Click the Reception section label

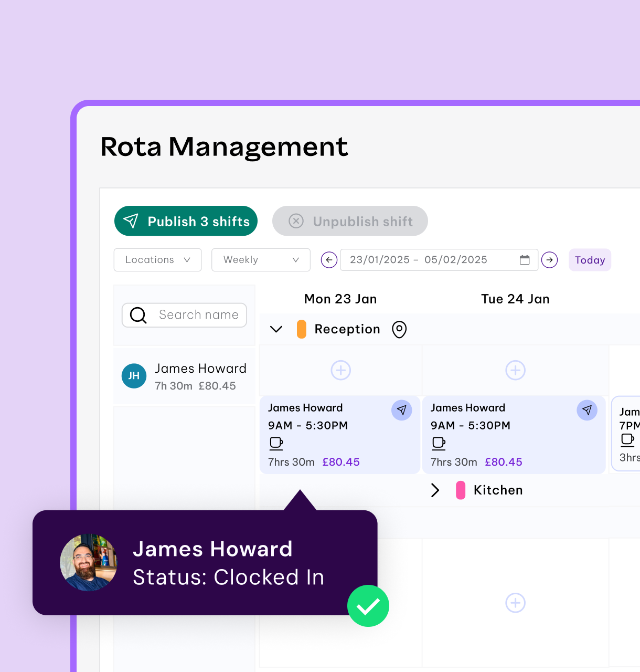point(347,329)
